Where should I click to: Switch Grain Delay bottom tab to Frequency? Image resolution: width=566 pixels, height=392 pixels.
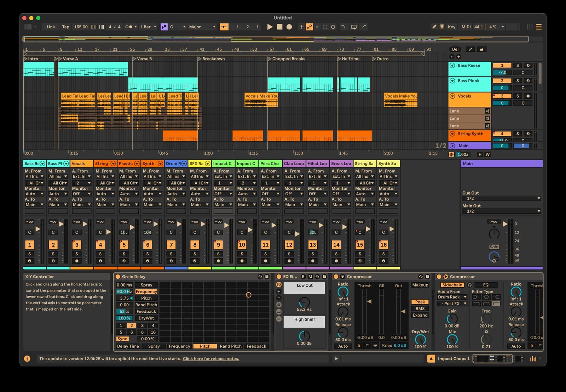point(179,346)
